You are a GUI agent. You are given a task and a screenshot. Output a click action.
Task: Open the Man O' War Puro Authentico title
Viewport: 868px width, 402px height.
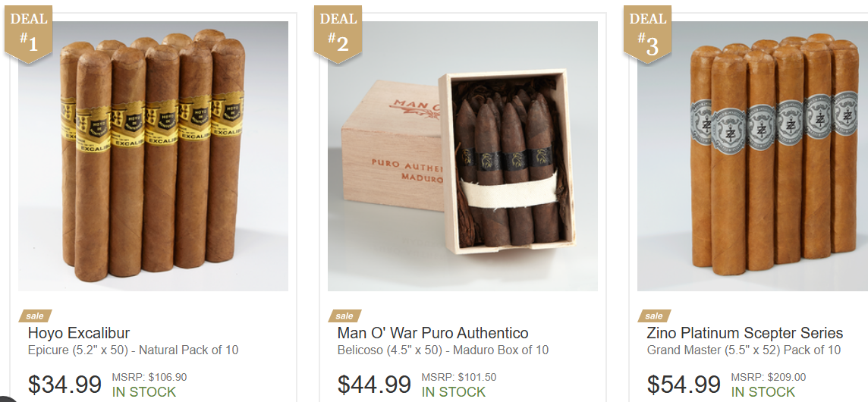pos(433,333)
